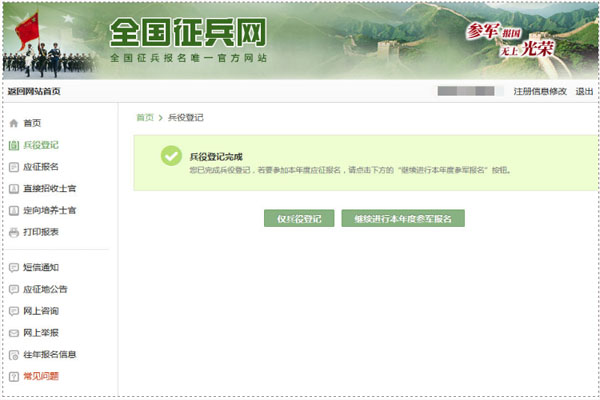600x400 pixels.
Task: Open 打印报表 in the sidebar
Action: [x=41, y=232]
